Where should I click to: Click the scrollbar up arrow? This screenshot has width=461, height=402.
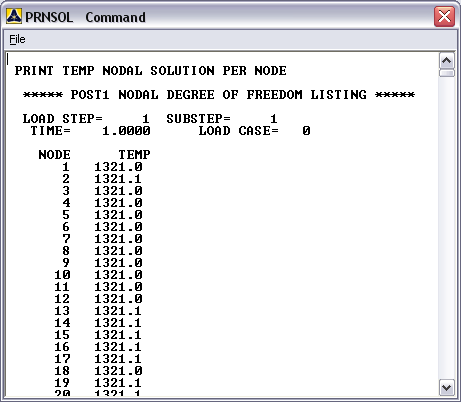(446, 61)
